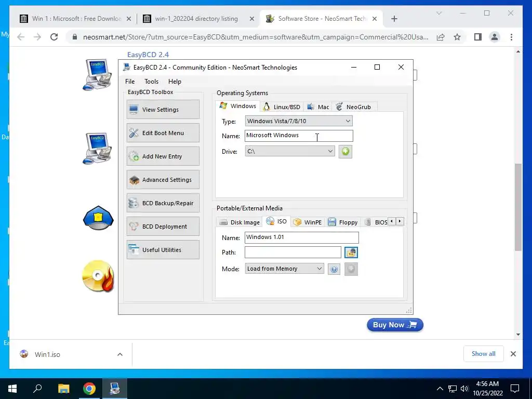Open BCD Deployment section
Image resolution: width=532 pixels, height=399 pixels.
(x=163, y=227)
